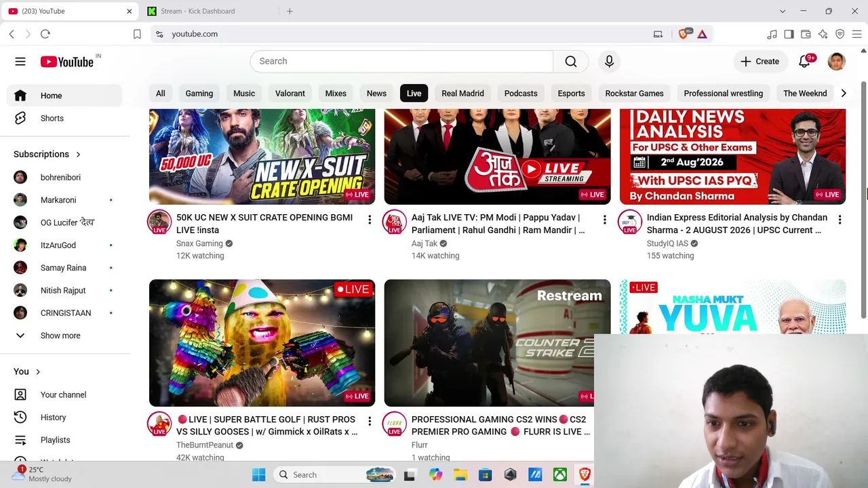
Task: Expand the Subscriptions section chevron
Action: (x=78, y=155)
